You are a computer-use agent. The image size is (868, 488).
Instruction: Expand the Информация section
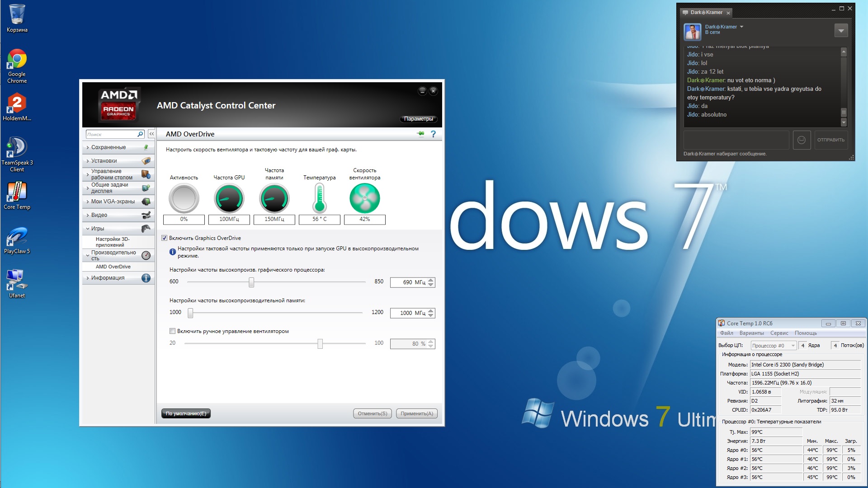(118, 278)
